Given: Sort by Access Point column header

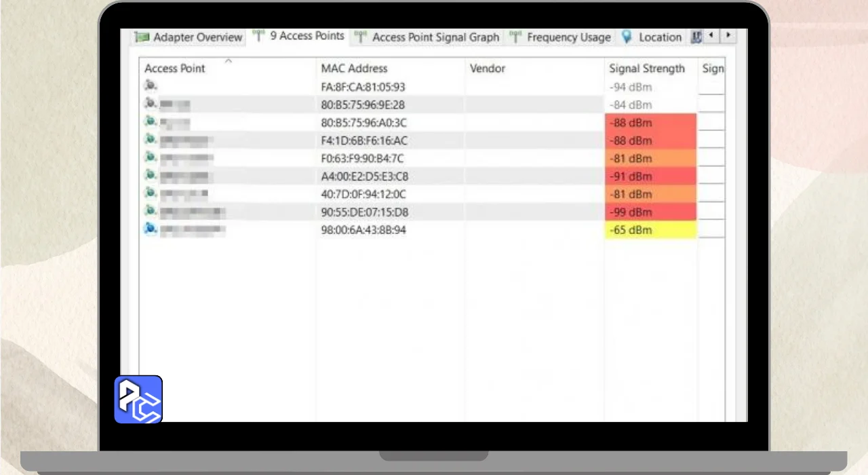Looking at the screenshot, I should point(228,69).
